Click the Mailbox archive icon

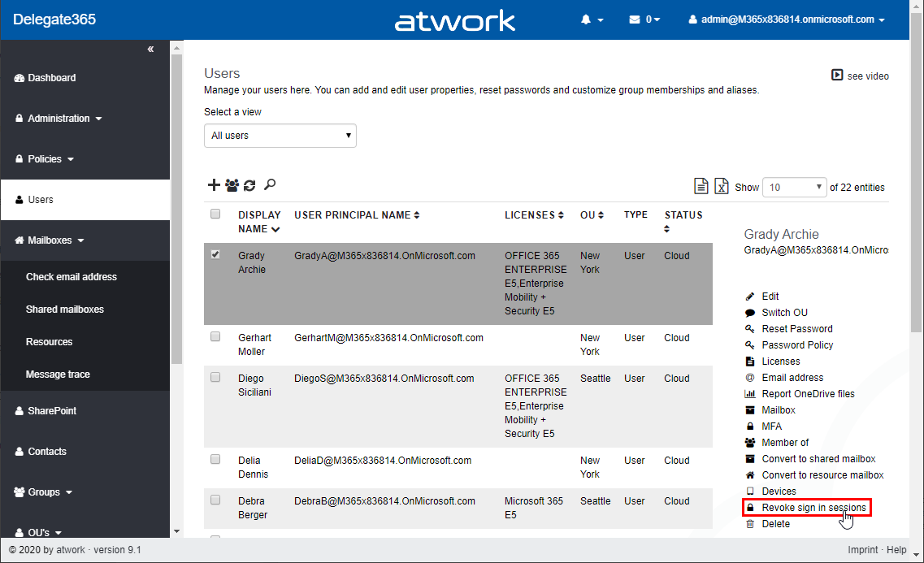tap(749, 410)
